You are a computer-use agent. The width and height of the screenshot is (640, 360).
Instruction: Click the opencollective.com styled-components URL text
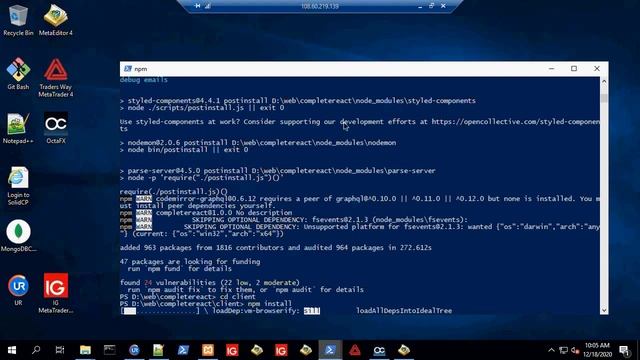coord(516,122)
